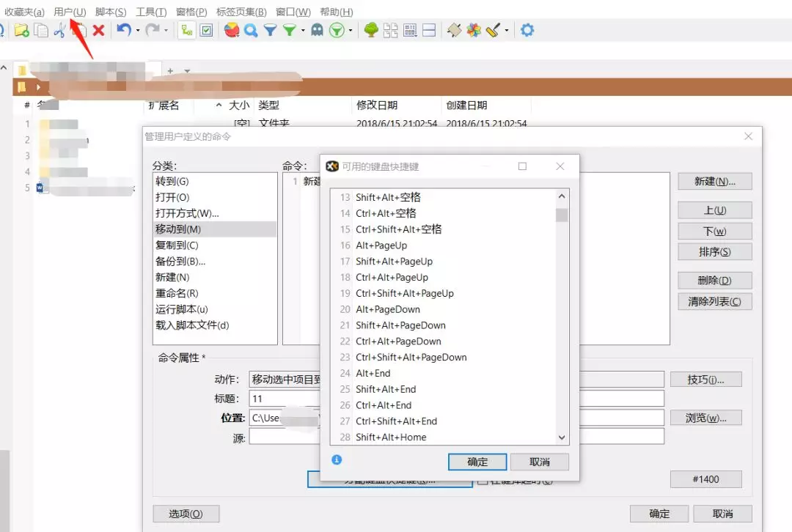The height and width of the screenshot is (532, 792).
Task: Click the red X Delete icon
Action: 98,30
